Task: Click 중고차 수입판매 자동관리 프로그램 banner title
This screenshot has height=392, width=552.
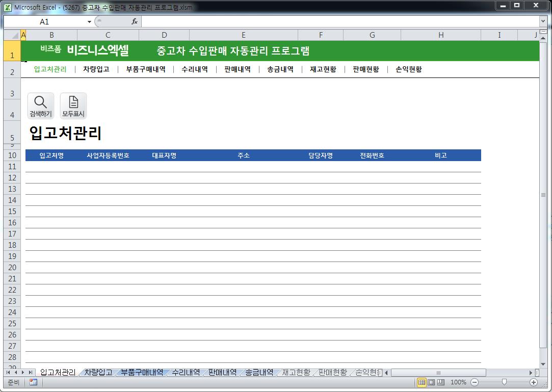Action: (233, 50)
